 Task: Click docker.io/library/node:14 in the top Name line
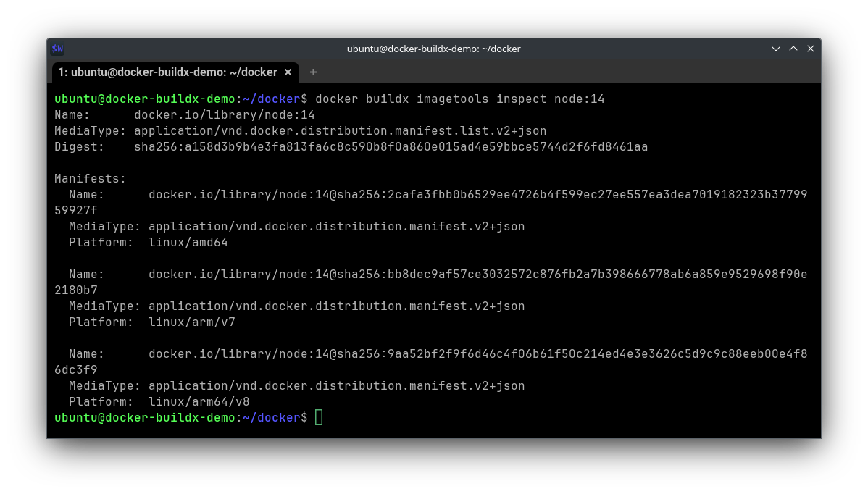(224, 115)
